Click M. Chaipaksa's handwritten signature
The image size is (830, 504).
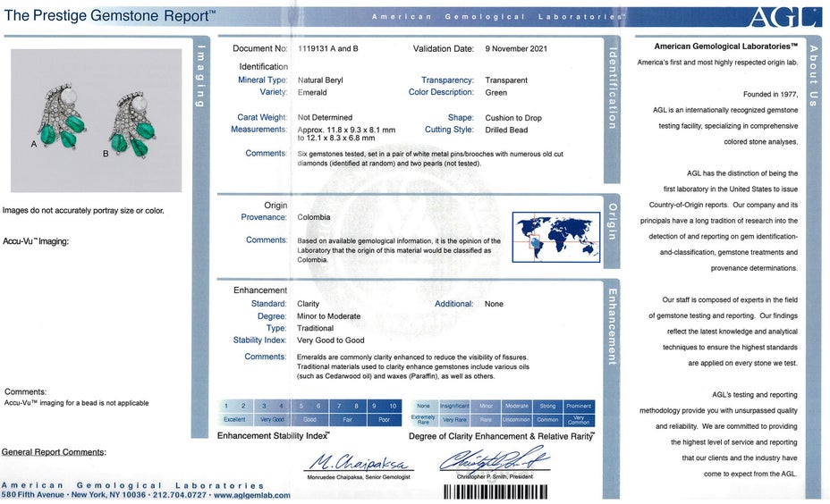pyautogui.click(x=359, y=464)
